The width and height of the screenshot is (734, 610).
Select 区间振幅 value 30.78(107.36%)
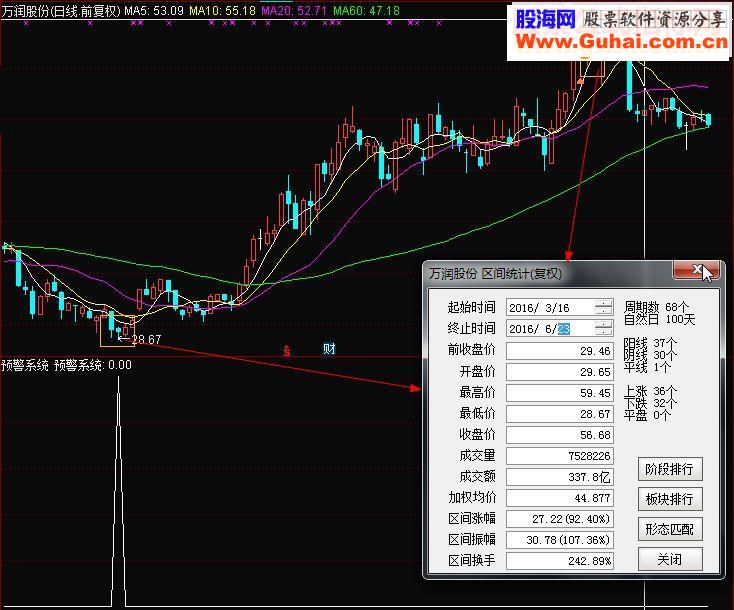(x=559, y=540)
